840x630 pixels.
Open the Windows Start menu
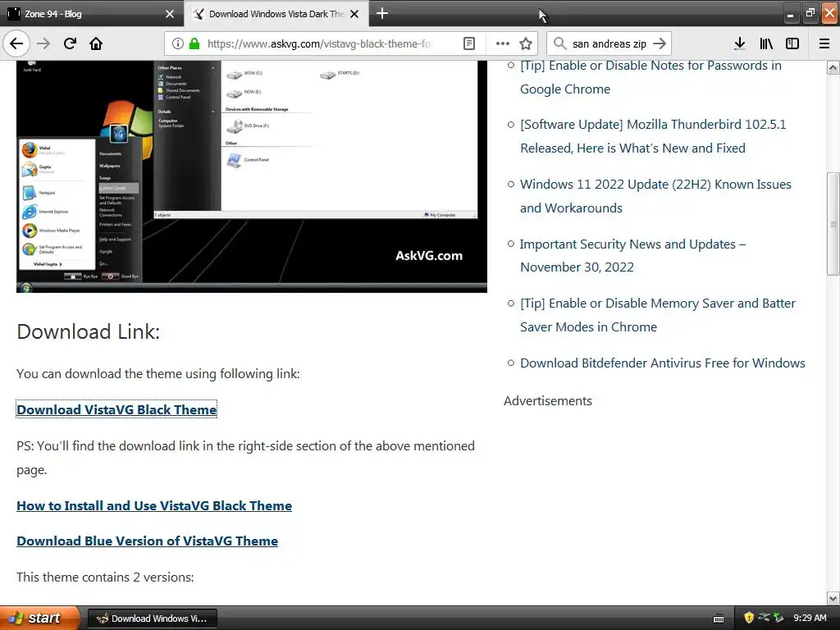[x=39, y=618]
